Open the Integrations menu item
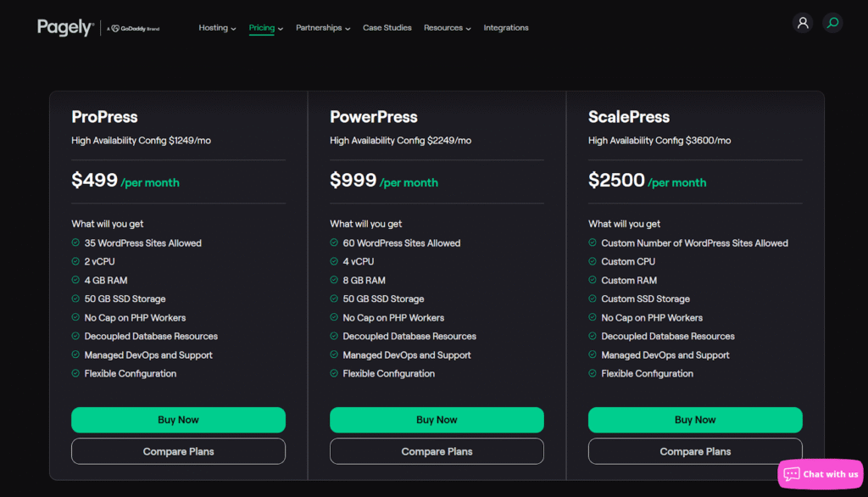Image resolution: width=868 pixels, height=497 pixels. (506, 28)
